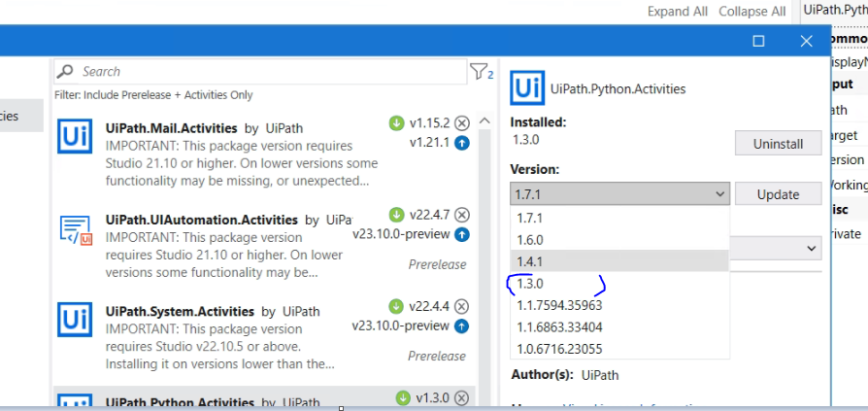The width and height of the screenshot is (868, 411).
Task: Select version 1.0.6716.23055 option
Action: (559, 349)
